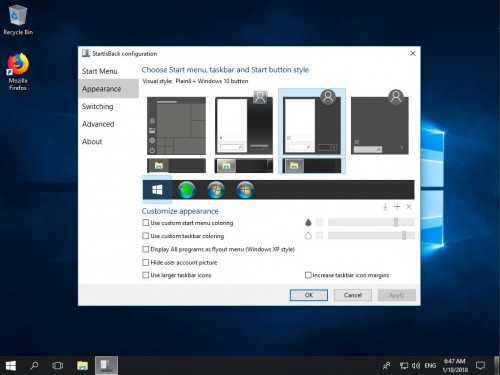Enable Use custom start menu coloring

(x=188, y=223)
